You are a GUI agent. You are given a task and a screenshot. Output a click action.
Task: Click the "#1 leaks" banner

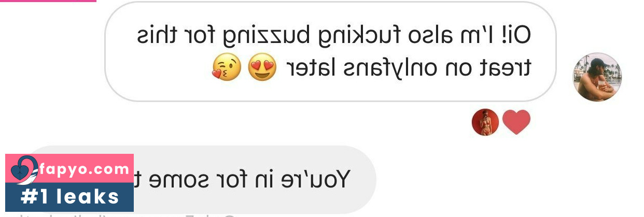69,197
